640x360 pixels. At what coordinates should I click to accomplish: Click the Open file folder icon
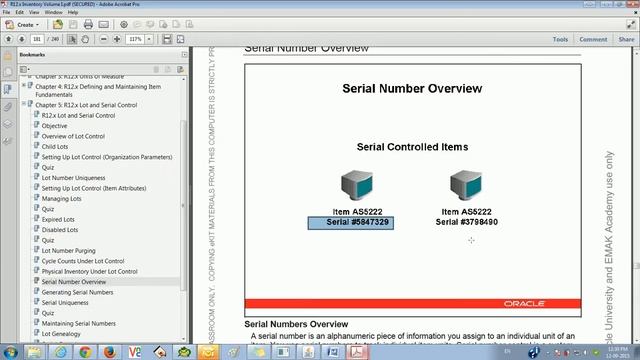point(58,24)
